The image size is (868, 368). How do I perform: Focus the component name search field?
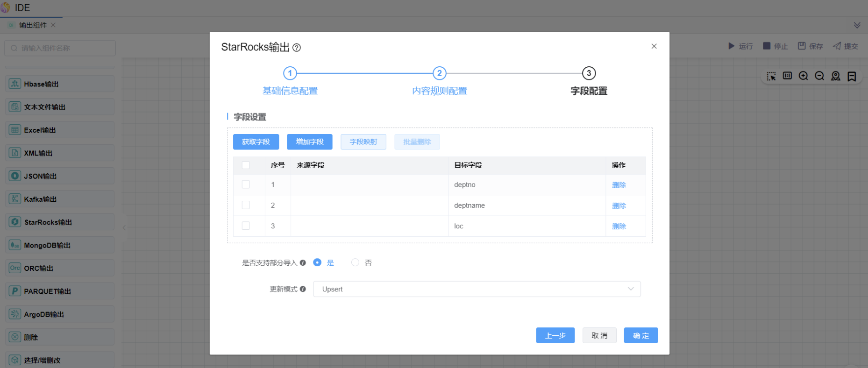(61, 48)
